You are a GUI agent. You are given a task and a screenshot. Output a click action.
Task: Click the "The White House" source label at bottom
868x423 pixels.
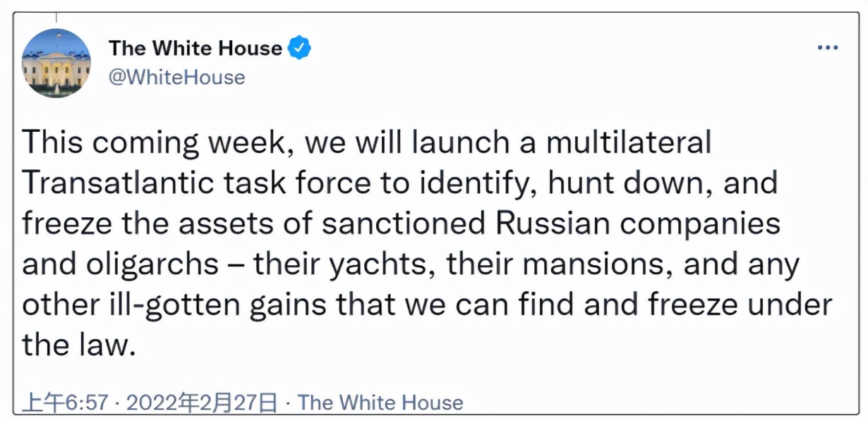point(380,403)
